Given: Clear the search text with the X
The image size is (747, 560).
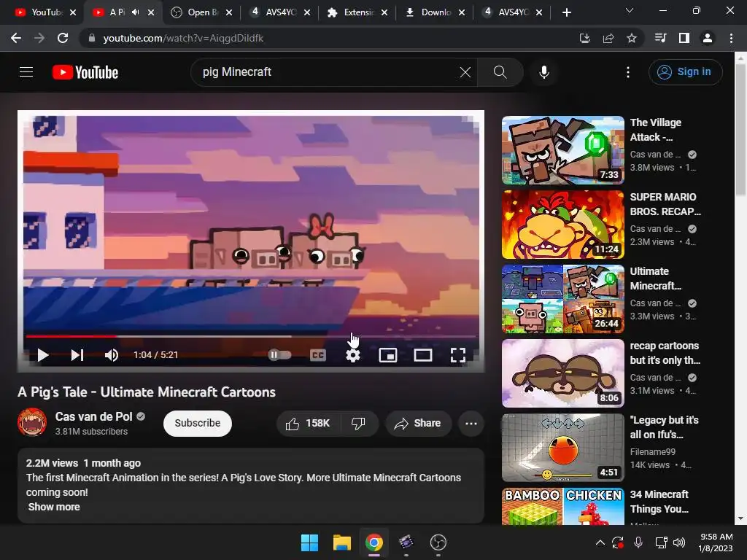Looking at the screenshot, I should (x=465, y=72).
